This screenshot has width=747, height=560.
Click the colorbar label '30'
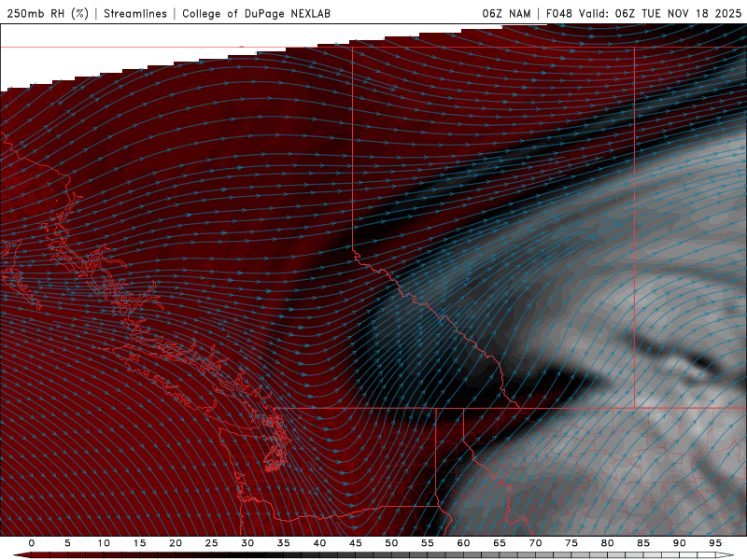(247, 543)
